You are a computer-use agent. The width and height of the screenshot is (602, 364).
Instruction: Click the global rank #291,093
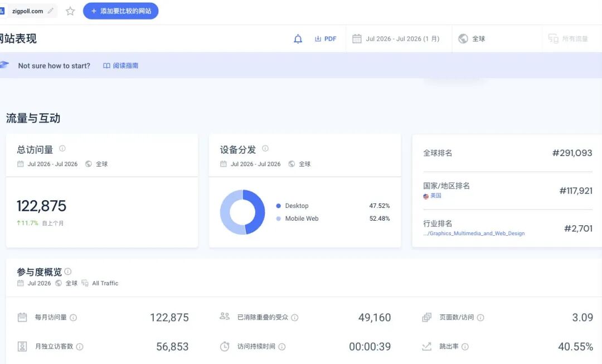tap(572, 153)
